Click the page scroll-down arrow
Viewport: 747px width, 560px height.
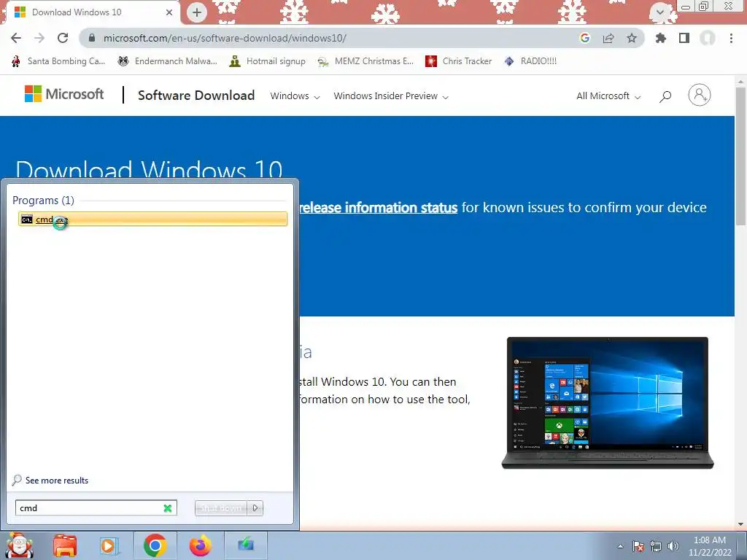(740, 524)
